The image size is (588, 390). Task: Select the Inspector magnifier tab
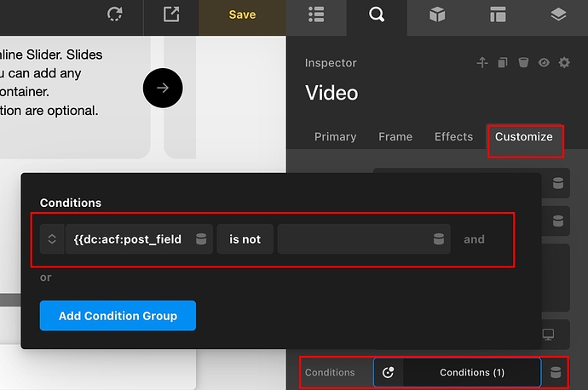pos(377,14)
